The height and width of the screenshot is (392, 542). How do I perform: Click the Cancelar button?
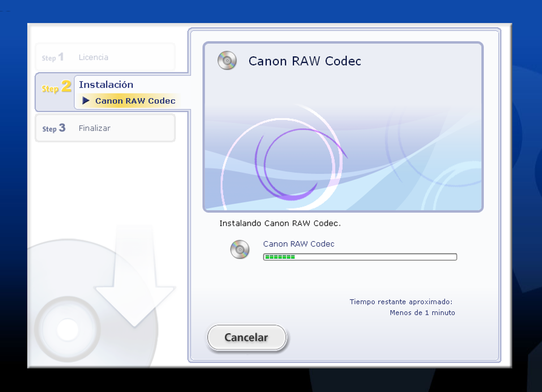click(247, 337)
